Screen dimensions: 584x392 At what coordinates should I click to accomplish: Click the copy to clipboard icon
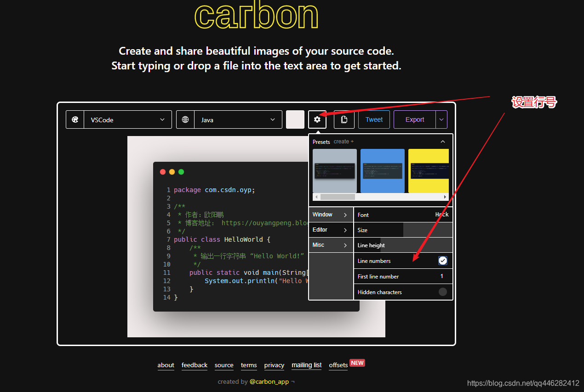[x=344, y=119]
